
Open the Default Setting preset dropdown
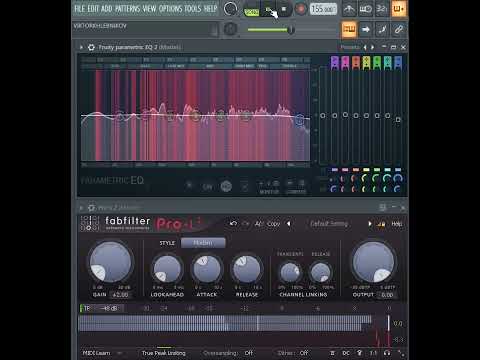[329, 224]
